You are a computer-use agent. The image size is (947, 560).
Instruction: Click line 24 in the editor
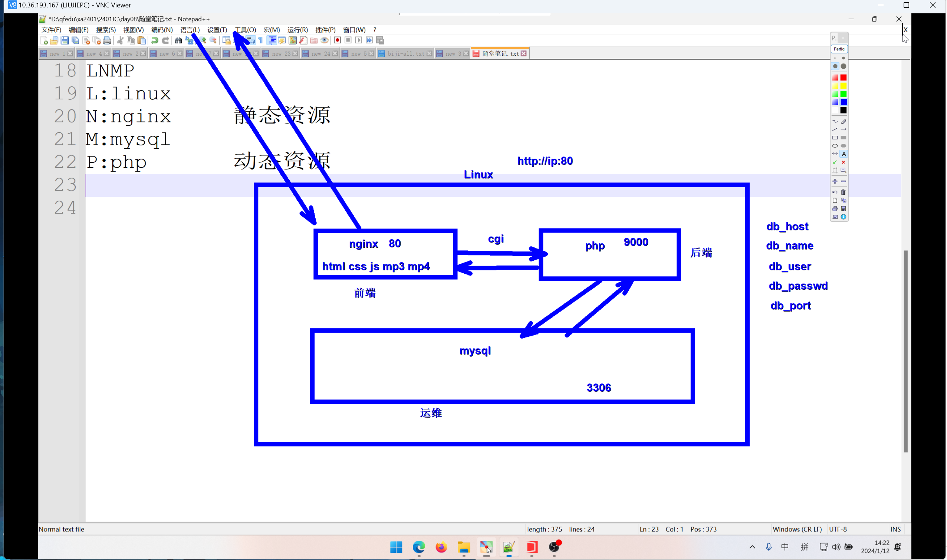tap(493, 208)
